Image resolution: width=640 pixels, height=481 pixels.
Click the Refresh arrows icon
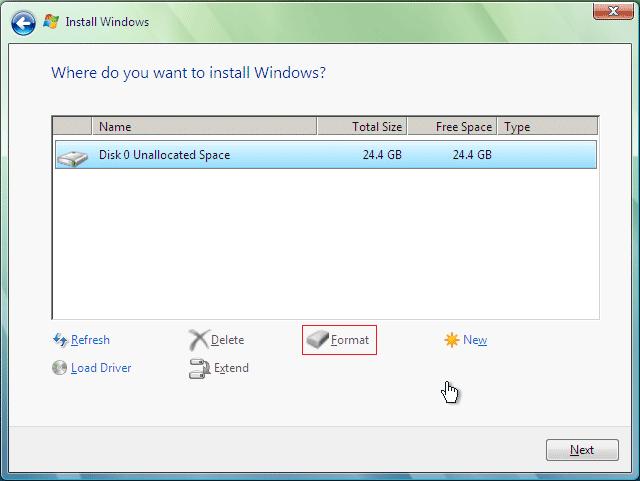point(60,339)
